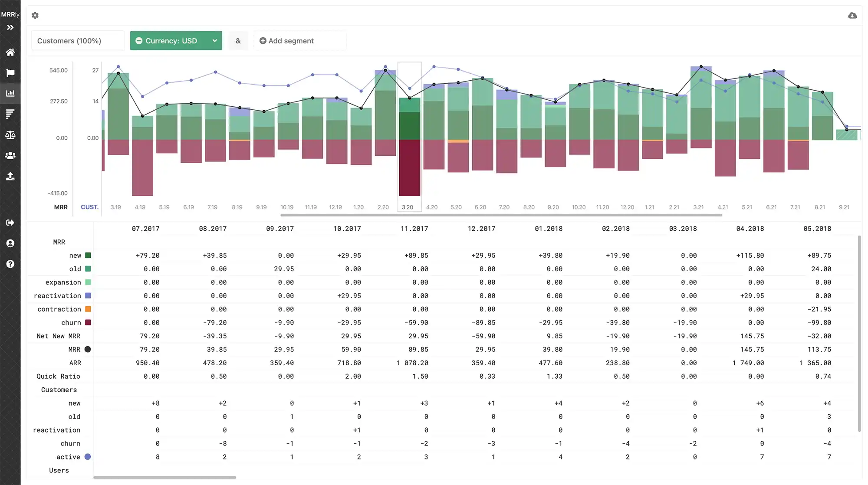
Task: Click the Quick Ratio row label
Action: [x=58, y=376]
